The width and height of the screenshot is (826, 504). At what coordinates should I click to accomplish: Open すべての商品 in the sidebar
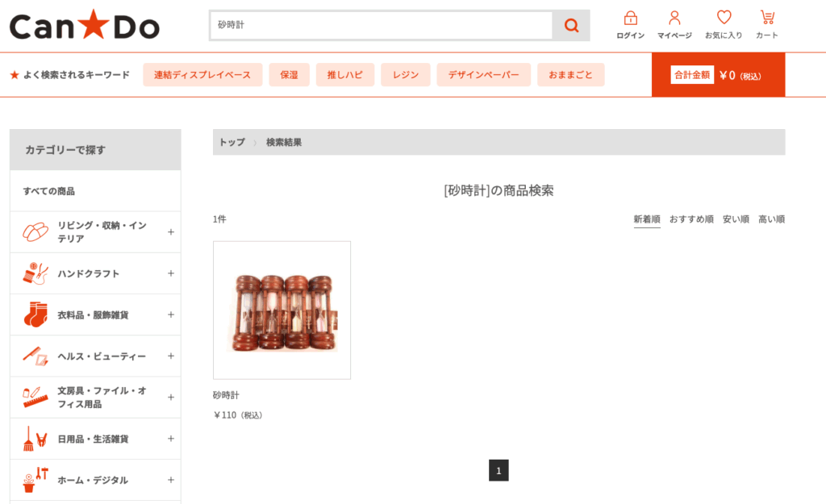tap(49, 191)
